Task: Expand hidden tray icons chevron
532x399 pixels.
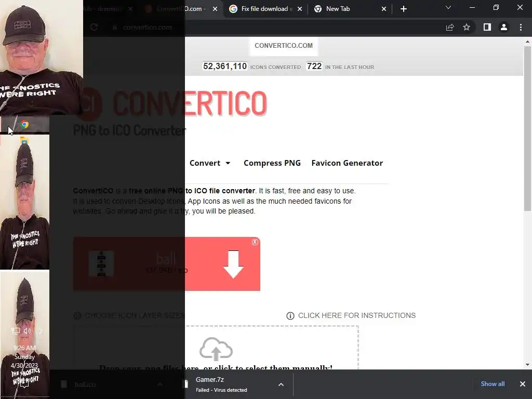Action: coord(41,331)
